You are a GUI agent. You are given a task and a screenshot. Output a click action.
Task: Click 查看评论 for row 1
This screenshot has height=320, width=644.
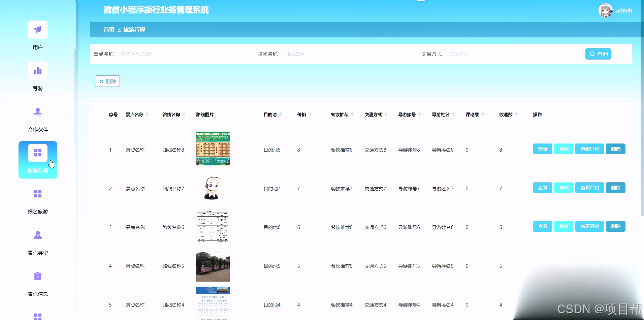[589, 149]
